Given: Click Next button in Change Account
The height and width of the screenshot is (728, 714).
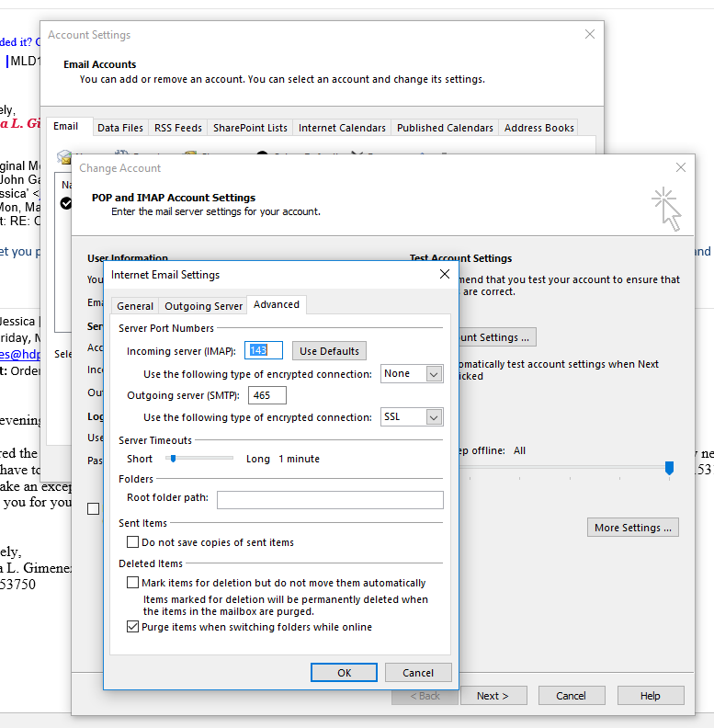Looking at the screenshot, I should (493, 696).
